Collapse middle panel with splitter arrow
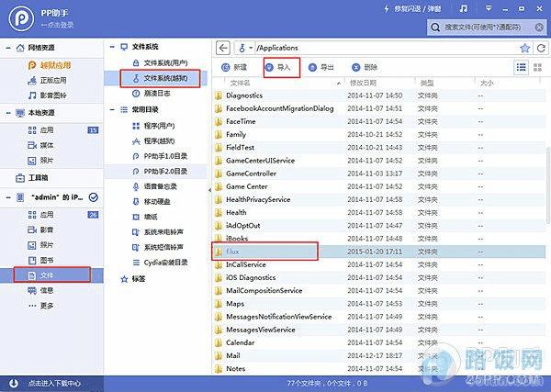 pos(209,190)
